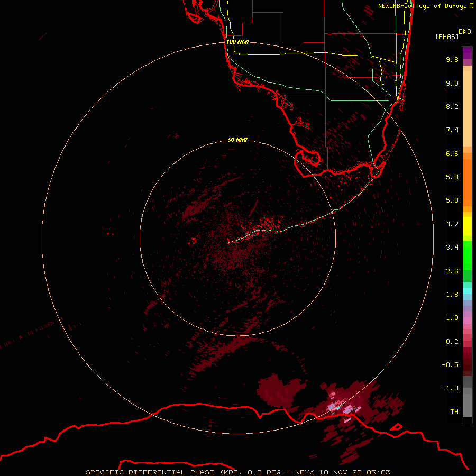This screenshot has height=476, width=476.
Task: Select the -0.5 scale value
Action: (450, 365)
